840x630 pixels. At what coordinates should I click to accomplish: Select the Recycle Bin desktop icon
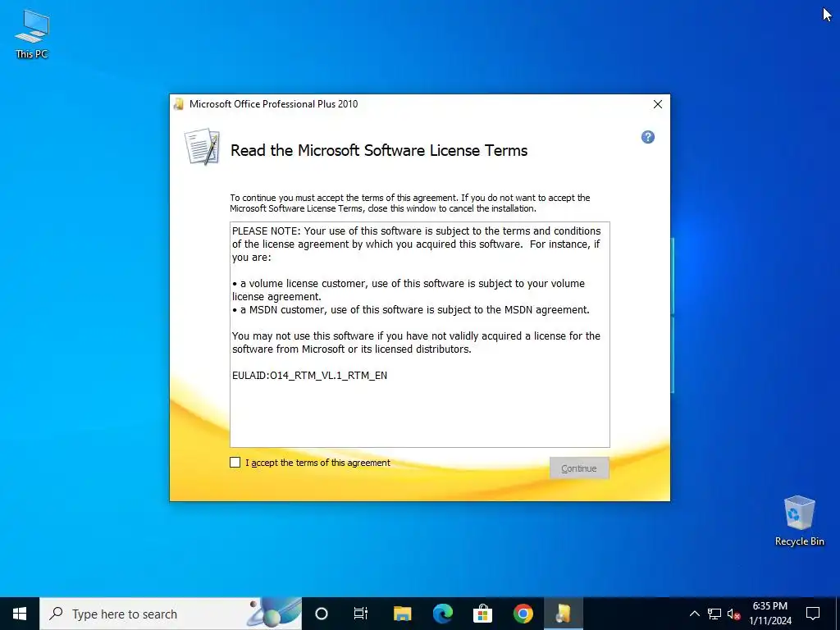[799, 520]
